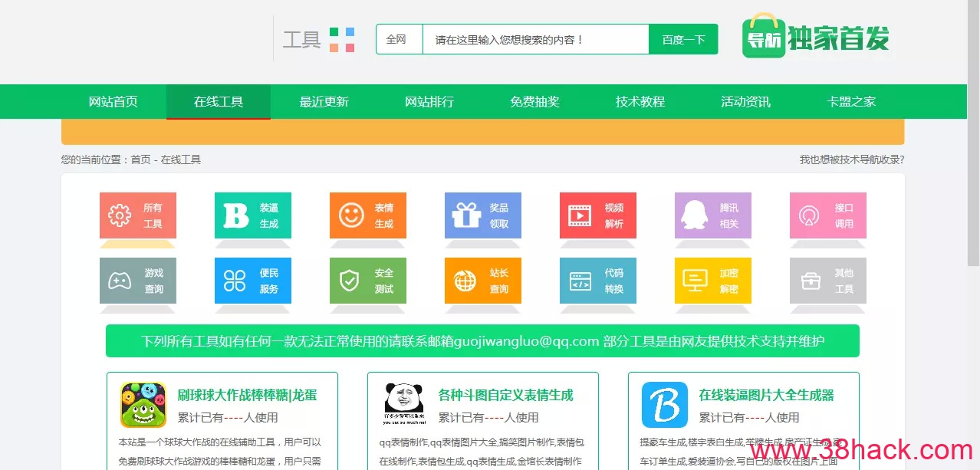This screenshot has height=470, width=980.
Task: Select the 加密解密 tool icon
Action: click(x=713, y=281)
